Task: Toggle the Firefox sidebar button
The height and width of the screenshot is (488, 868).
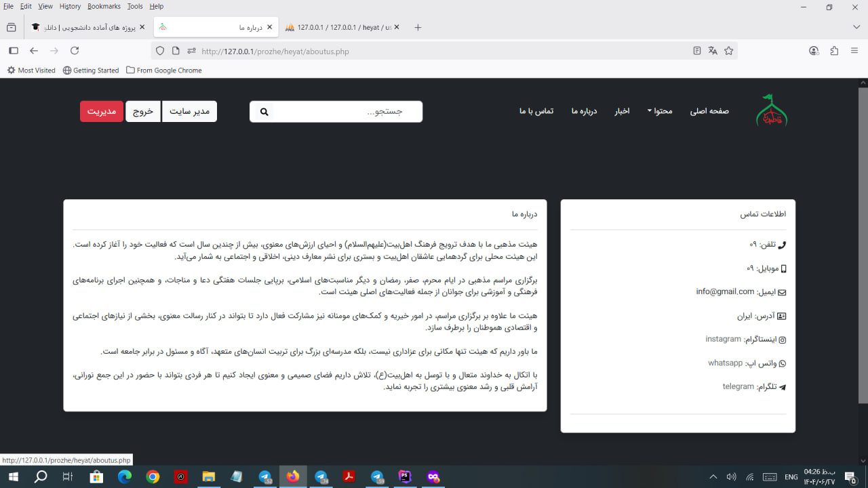Action: point(13,51)
